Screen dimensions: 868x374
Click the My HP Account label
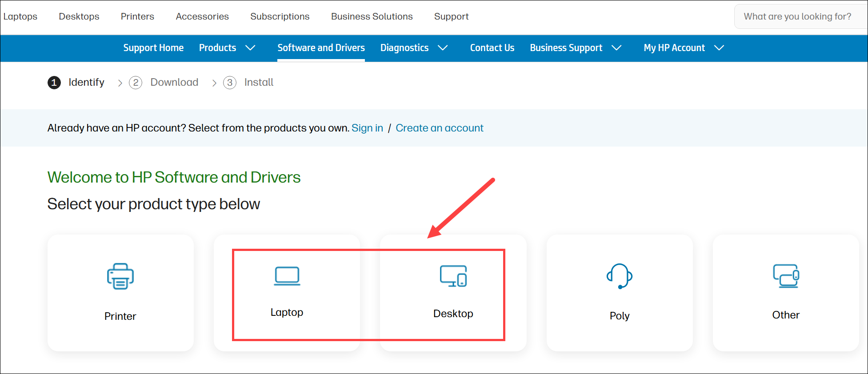(674, 48)
